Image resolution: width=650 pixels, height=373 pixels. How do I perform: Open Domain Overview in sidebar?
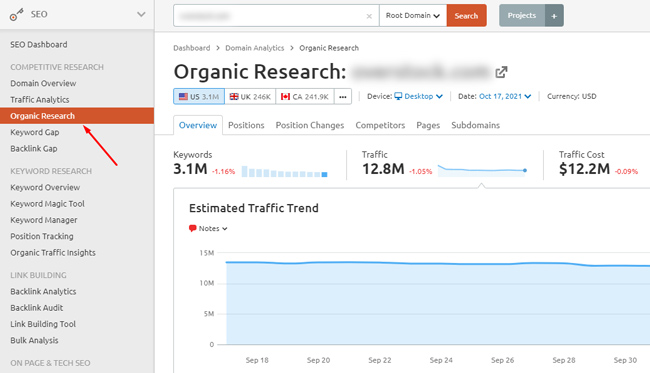tap(43, 83)
